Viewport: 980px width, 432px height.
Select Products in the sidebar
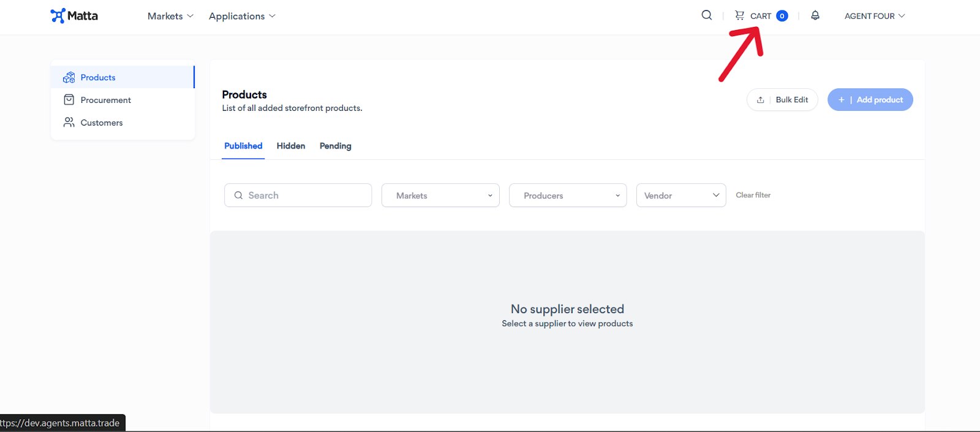pos(123,77)
